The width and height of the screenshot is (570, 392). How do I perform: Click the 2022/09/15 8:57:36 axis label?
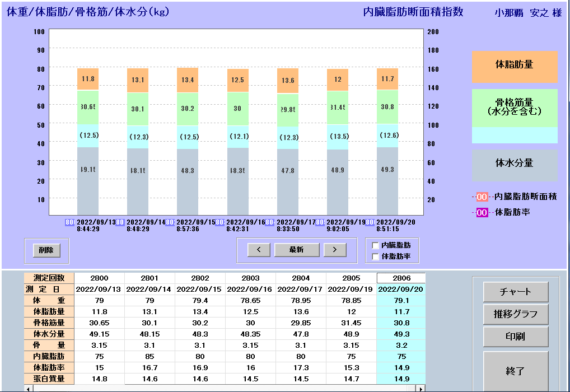pos(195,226)
